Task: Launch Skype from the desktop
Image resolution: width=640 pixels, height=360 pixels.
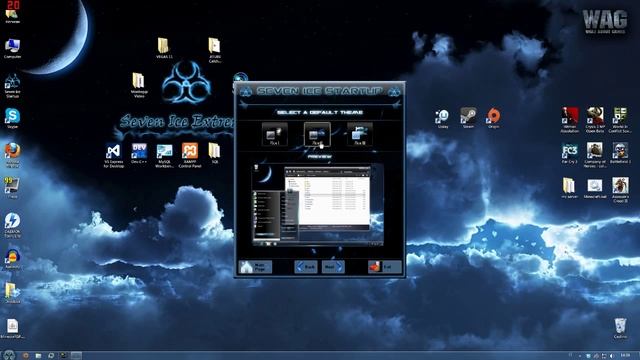Action: coord(12,118)
